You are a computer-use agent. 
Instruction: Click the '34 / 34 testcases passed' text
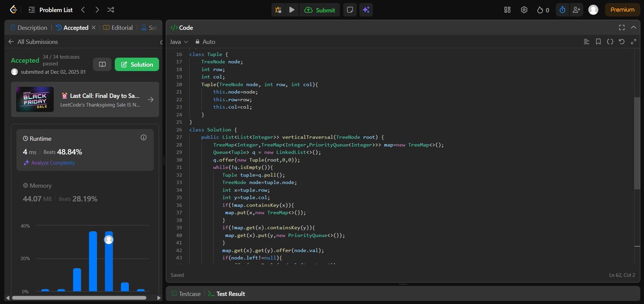[60, 61]
